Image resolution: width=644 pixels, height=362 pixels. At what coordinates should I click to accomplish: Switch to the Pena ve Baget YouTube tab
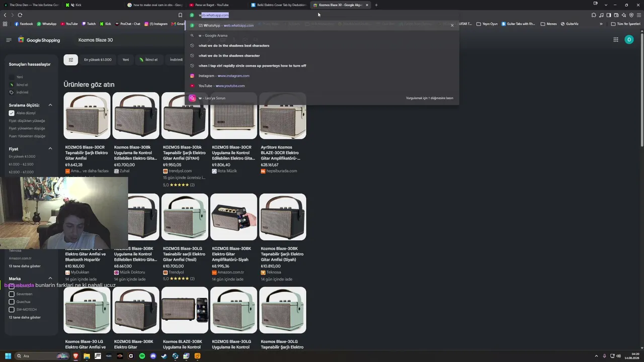coord(217,5)
